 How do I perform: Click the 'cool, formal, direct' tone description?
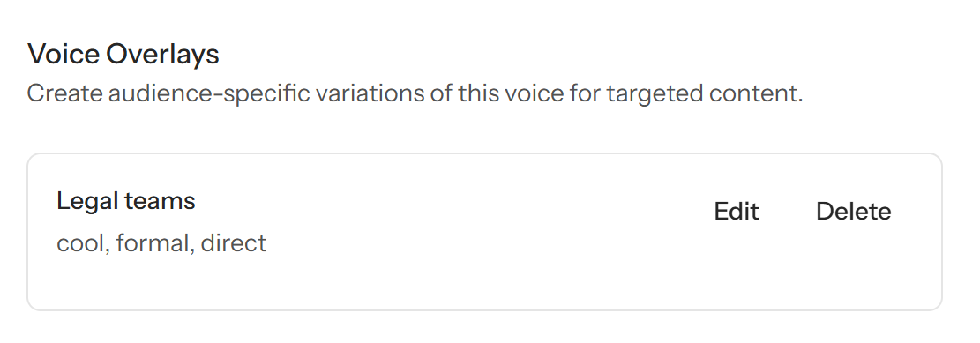coord(161,242)
